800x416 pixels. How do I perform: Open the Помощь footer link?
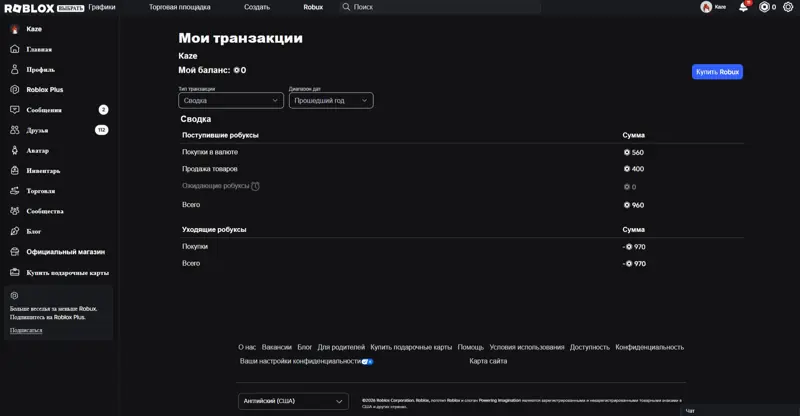470,347
